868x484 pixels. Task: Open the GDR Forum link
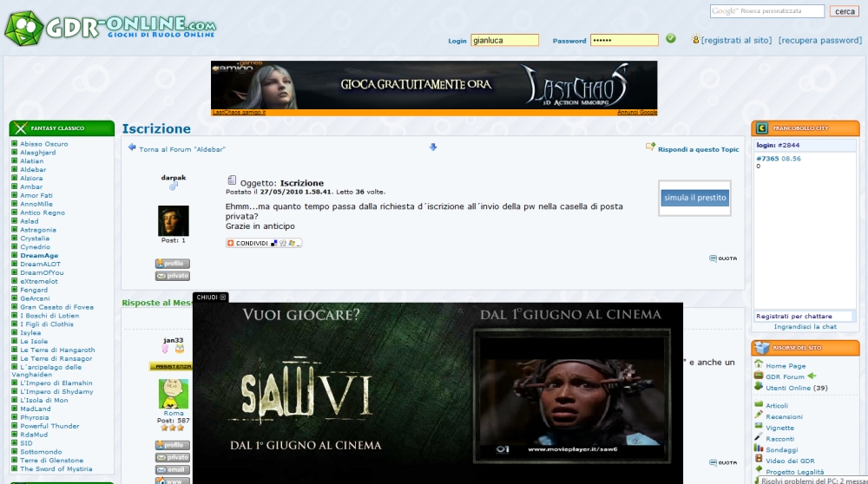785,376
